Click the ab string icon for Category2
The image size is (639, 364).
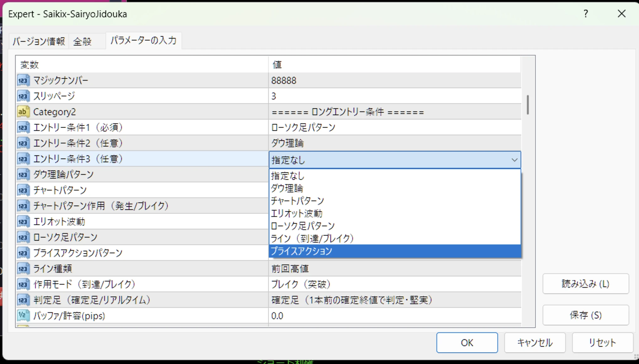click(23, 112)
